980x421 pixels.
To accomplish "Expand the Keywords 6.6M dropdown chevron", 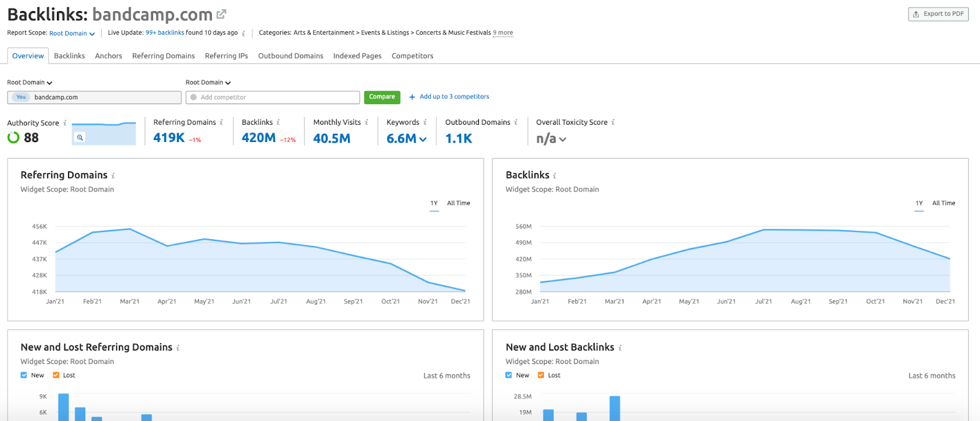I will (423, 140).
